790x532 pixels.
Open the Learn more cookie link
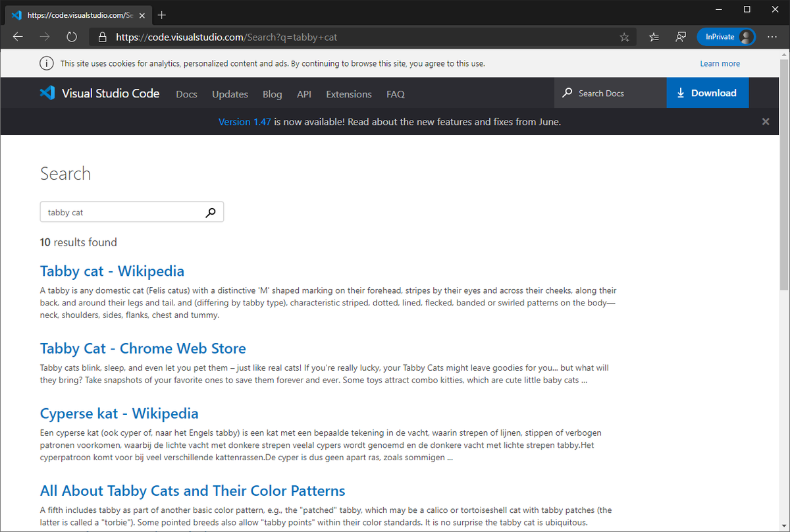tap(720, 64)
